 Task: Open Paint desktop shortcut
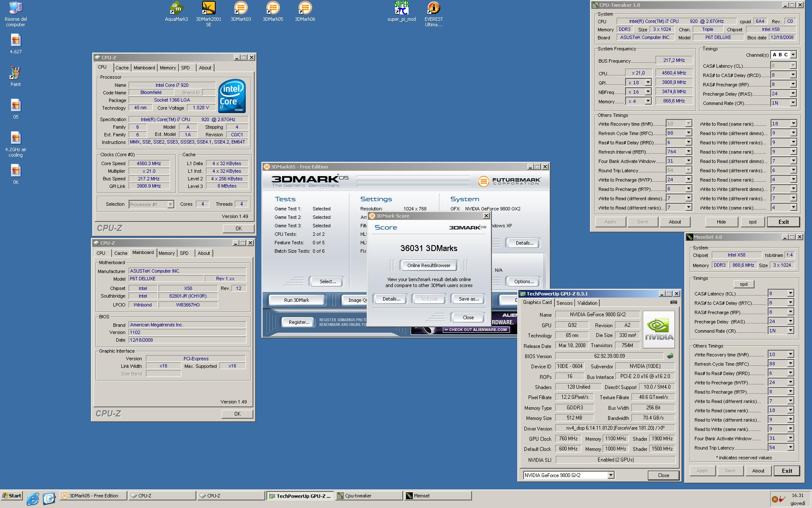(x=16, y=76)
